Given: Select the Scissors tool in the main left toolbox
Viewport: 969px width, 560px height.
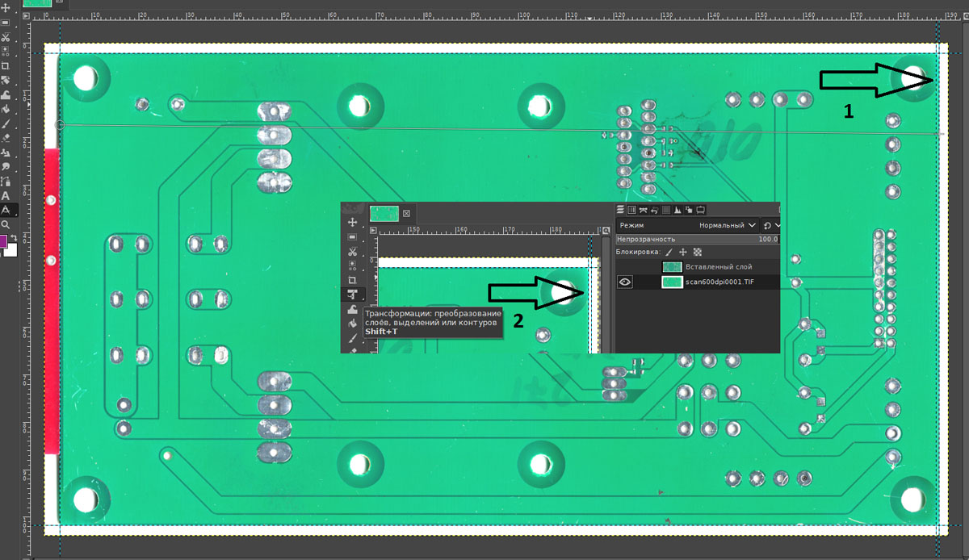Looking at the screenshot, I should click(x=5, y=37).
